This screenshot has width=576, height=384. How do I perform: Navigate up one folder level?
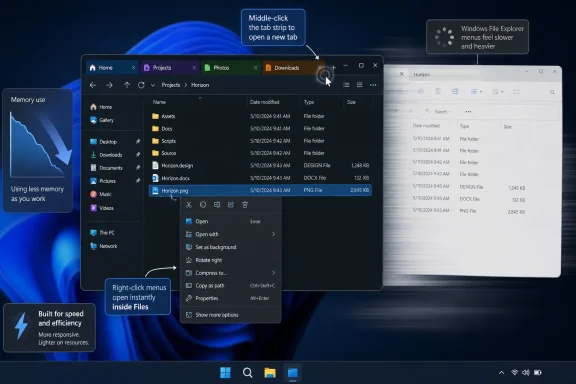(x=127, y=85)
